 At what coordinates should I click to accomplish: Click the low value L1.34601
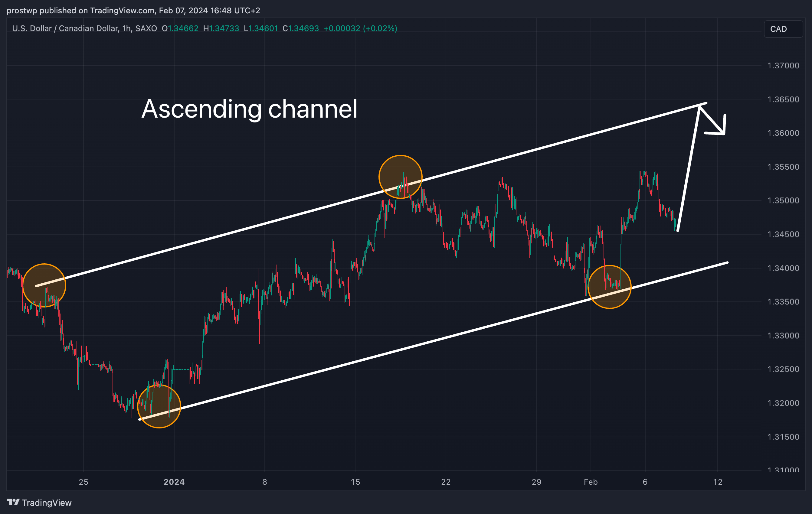tap(261, 28)
